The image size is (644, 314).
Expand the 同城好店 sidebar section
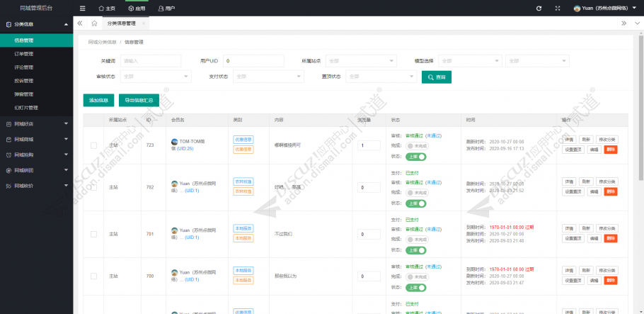[x=36, y=123]
